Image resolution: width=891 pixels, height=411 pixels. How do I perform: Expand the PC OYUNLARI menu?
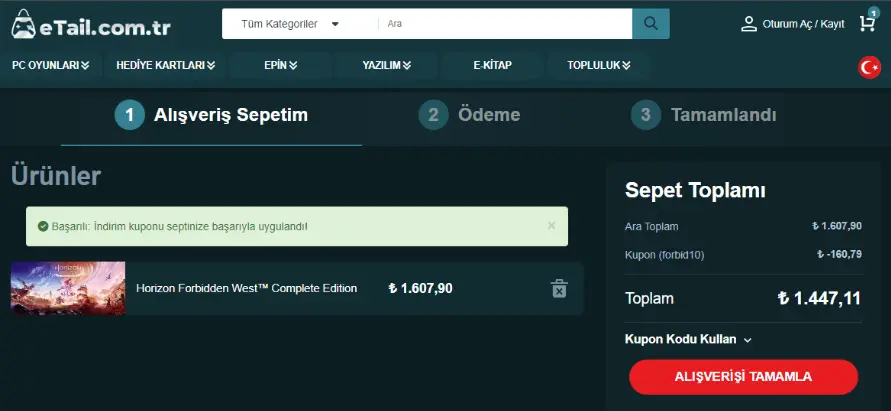51,65
